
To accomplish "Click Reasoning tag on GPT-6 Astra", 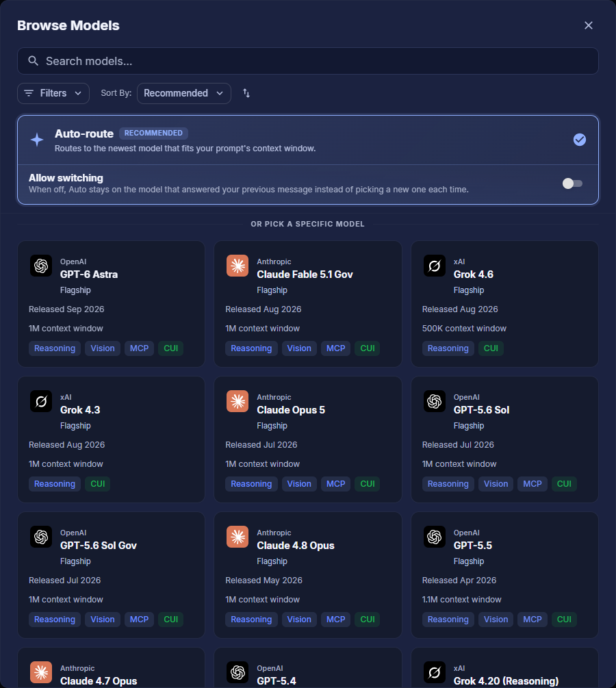I will 54,348.
